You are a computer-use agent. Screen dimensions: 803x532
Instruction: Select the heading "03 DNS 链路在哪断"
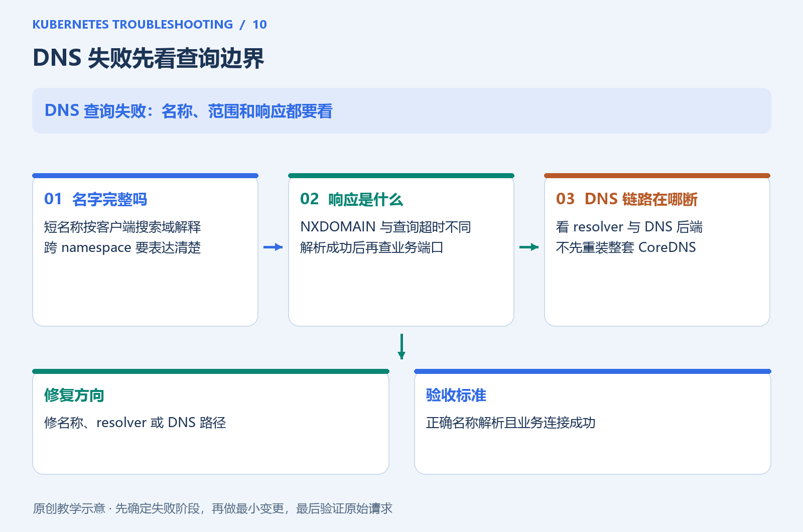(627, 199)
